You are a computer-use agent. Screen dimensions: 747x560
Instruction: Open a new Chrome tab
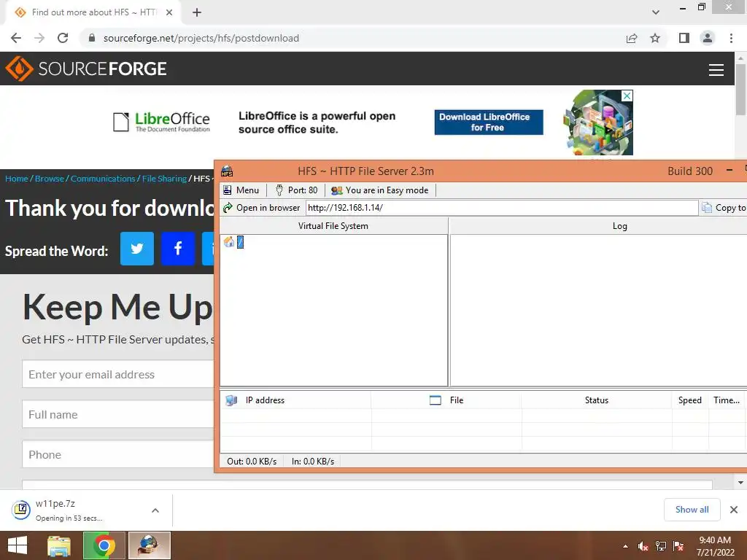pos(197,12)
